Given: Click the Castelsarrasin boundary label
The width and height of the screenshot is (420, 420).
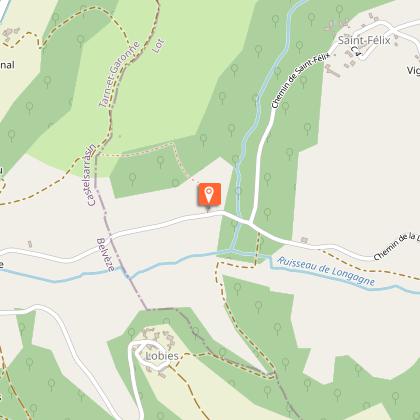Looking at the screenshot, I should point(91,175).
